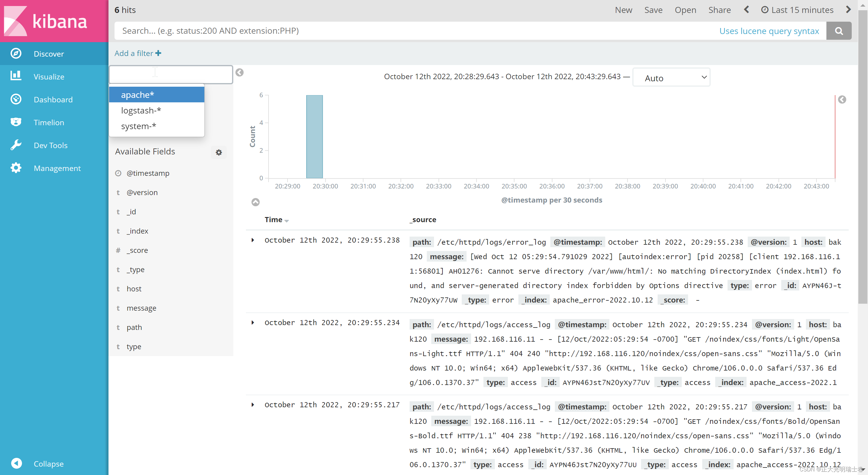
Task: Open the Auto interval dropdown
Action: coord(671,77)
